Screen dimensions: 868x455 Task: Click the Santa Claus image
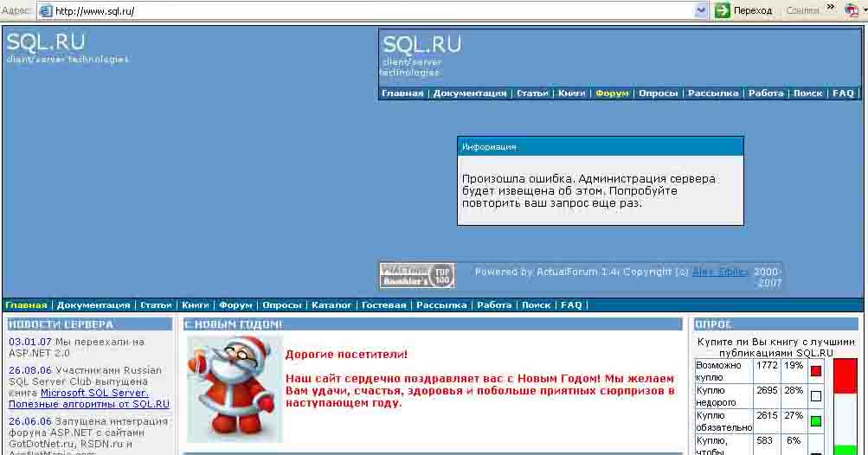(235, 388)
